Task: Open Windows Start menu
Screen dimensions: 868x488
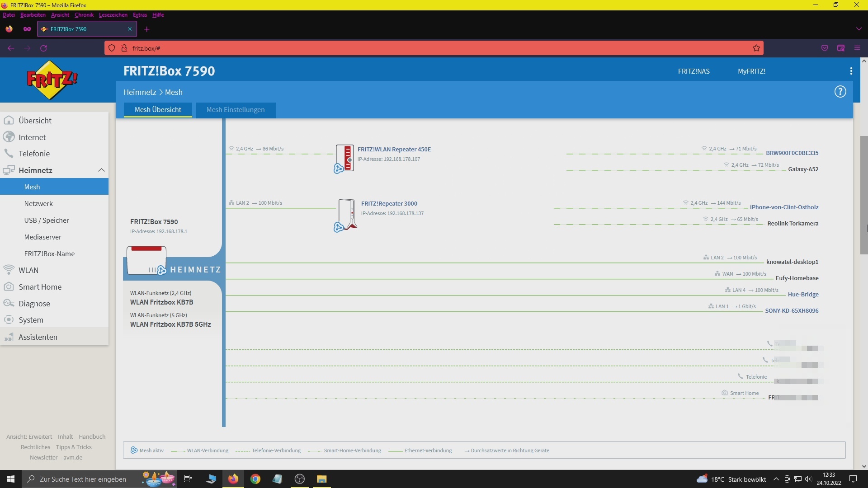Action: pyautogui.click(x=11, y=479)
